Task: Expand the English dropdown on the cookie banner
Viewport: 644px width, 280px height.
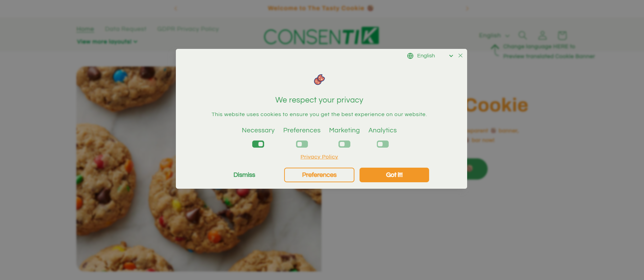Action: 451,56
